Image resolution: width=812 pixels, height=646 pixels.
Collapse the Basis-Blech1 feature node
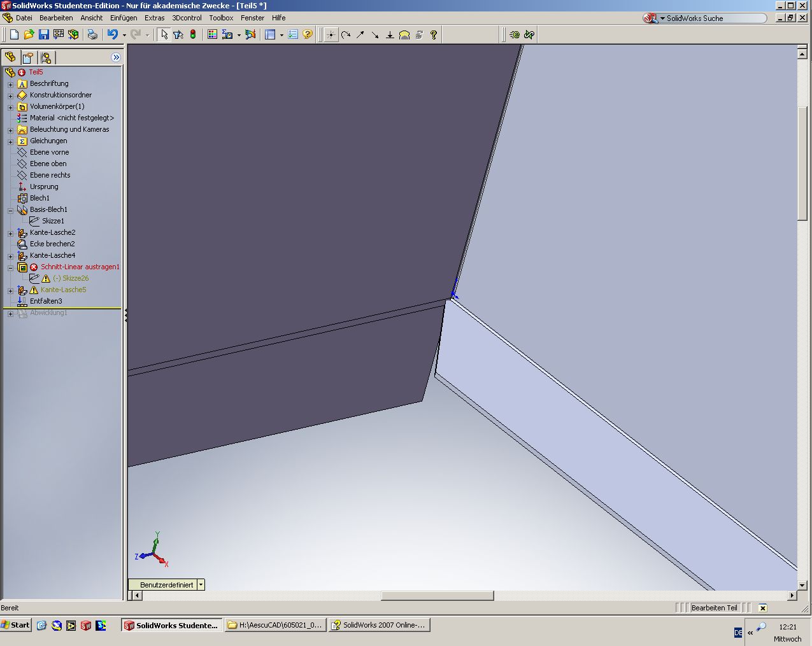coord(10,210)
